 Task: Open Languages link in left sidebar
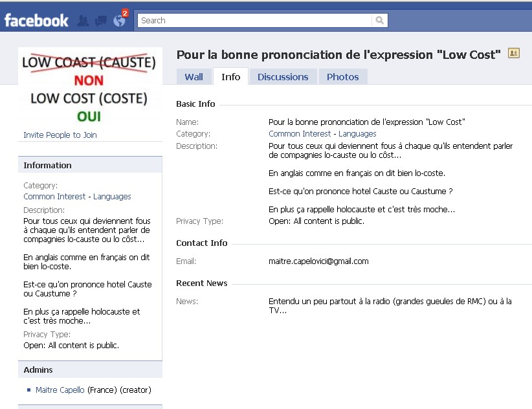pyautogui.click(x=112, y=196)
